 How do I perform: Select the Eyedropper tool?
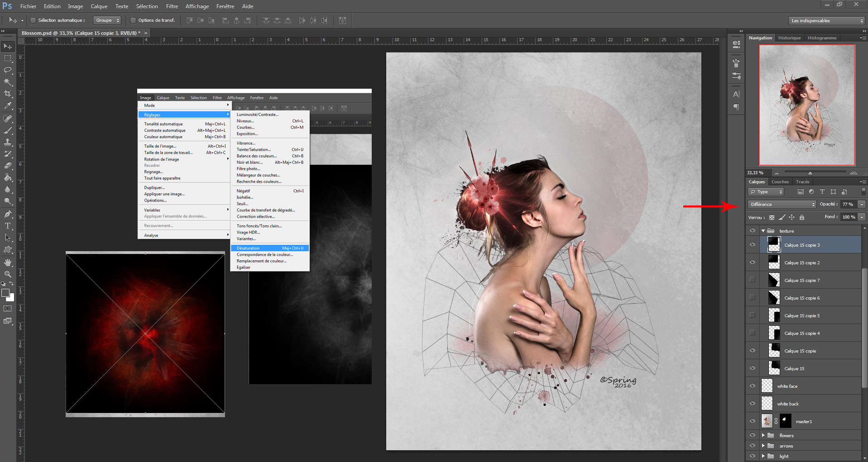click(8, 106)
